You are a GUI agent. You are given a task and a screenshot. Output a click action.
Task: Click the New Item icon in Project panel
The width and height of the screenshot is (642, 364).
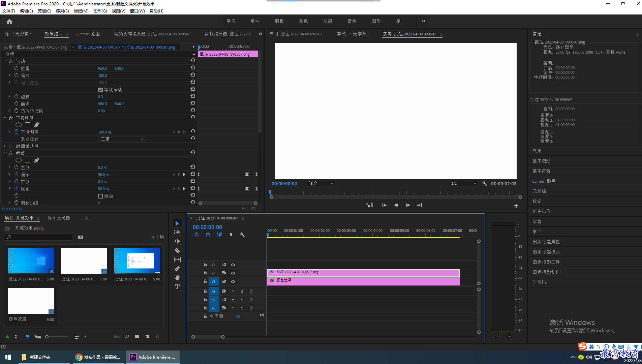147,336
